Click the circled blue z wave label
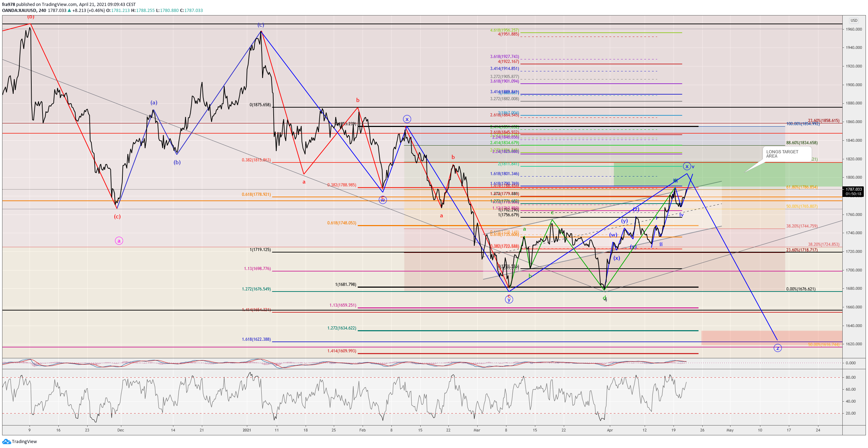This screenshot has height=448, width=868. (x=778, y=348)
